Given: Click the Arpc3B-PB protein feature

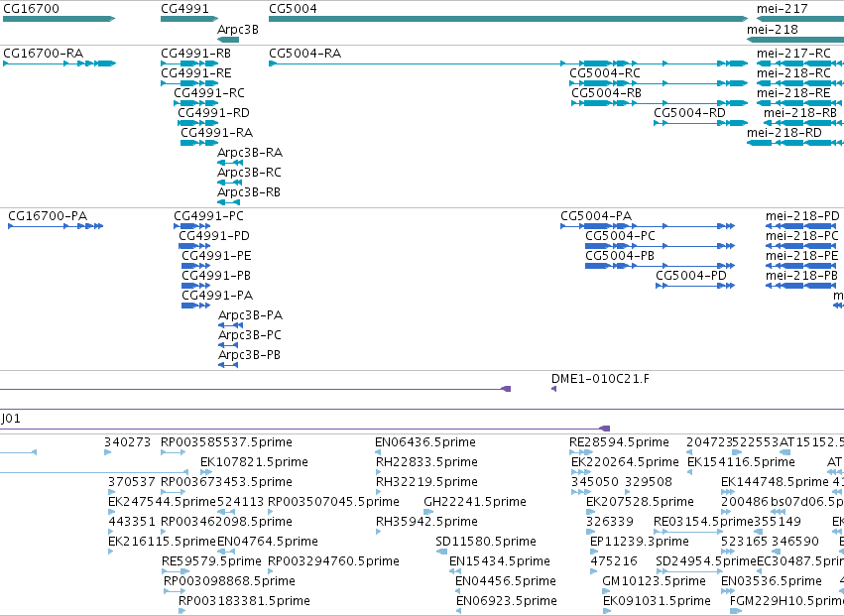Looking at the screenshot, I should point(228,365).
